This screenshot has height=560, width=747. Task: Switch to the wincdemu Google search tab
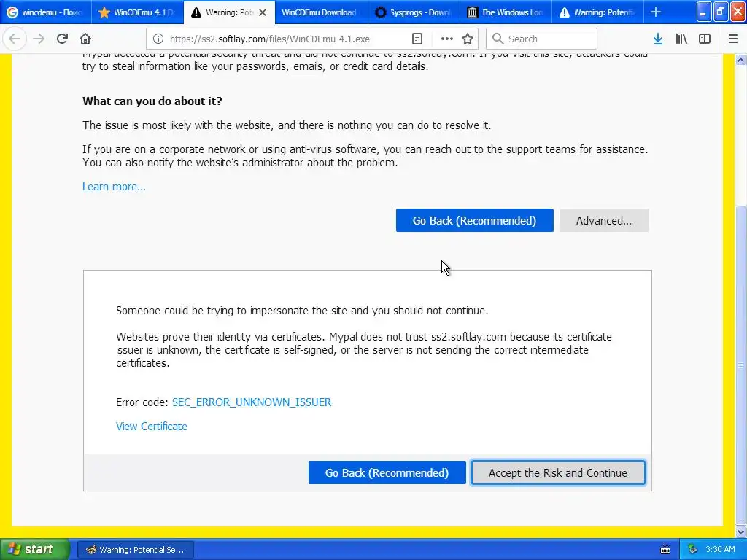[x=46, y=12]
